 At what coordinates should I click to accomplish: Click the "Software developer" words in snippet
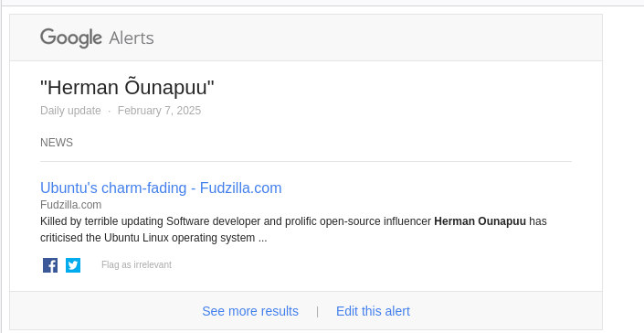tap(213, 221)
